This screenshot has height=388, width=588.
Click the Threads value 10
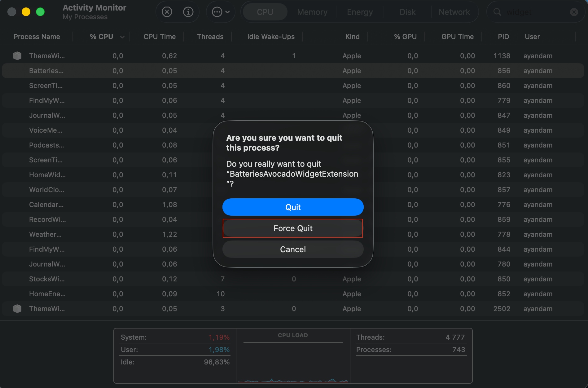tap(221, 294)
